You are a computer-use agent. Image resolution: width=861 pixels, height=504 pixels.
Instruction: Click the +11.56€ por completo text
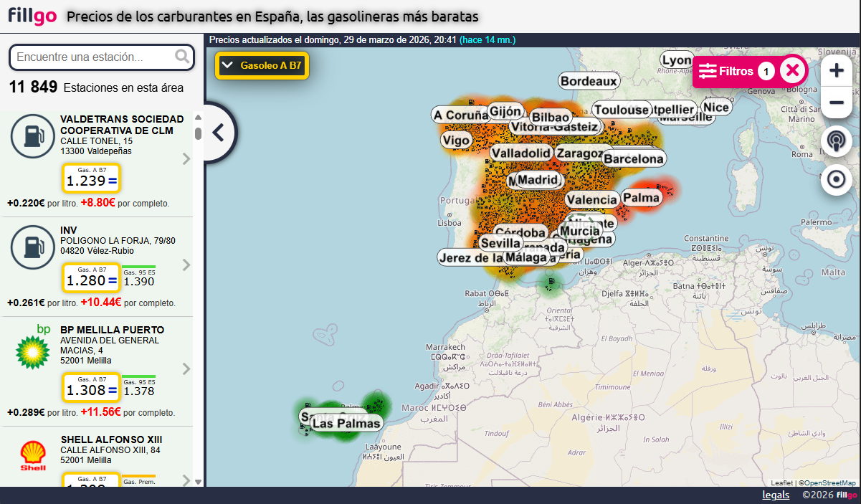click(x=128, y=412)
